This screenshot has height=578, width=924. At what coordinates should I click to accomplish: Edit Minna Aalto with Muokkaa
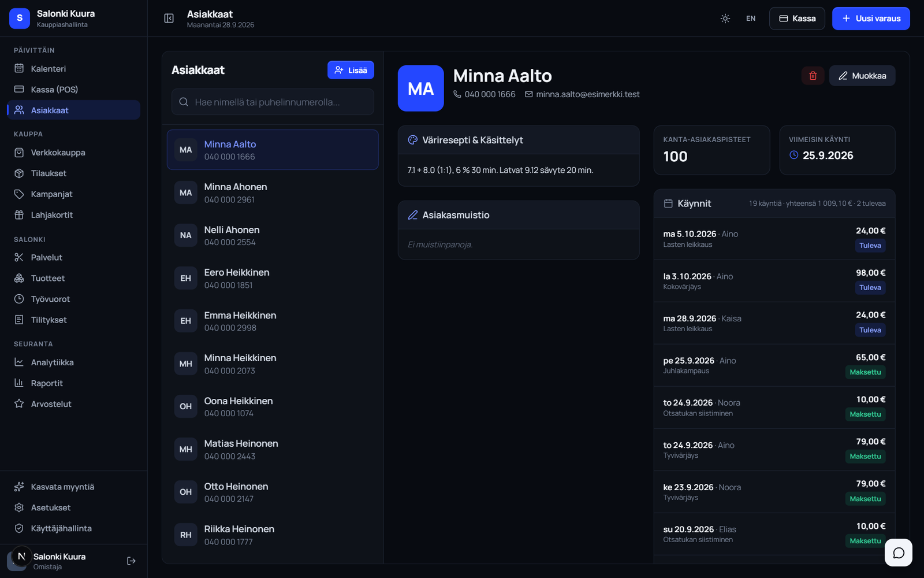point(862,76)
